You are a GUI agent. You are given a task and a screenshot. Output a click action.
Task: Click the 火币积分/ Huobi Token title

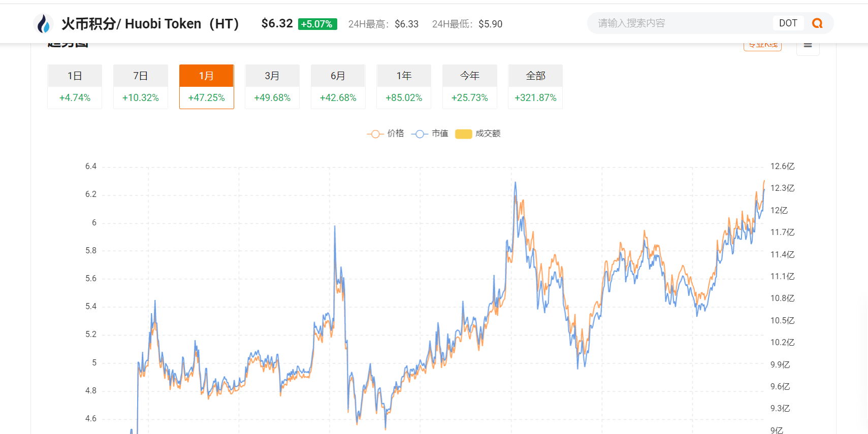150,24
